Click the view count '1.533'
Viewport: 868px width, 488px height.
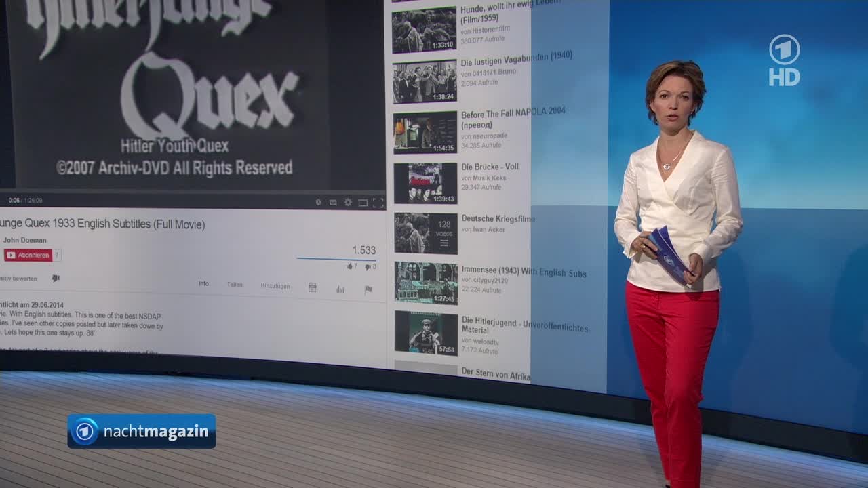point(363,250)
